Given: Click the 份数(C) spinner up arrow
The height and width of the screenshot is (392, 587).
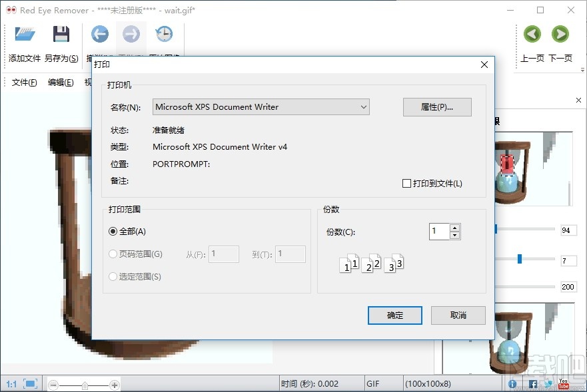Looking at the screenshot, I should pyautogui.click(x=455, y=227).
